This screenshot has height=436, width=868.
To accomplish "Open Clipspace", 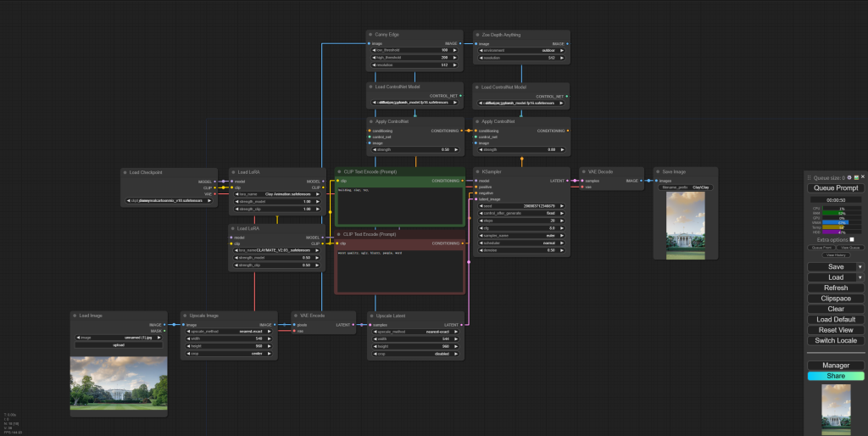I will click(835, 299).
